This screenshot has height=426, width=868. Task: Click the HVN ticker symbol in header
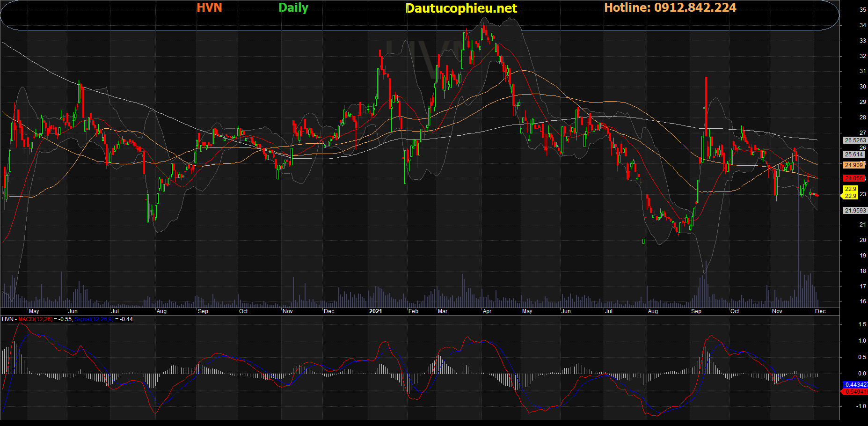tap(209, 8)
